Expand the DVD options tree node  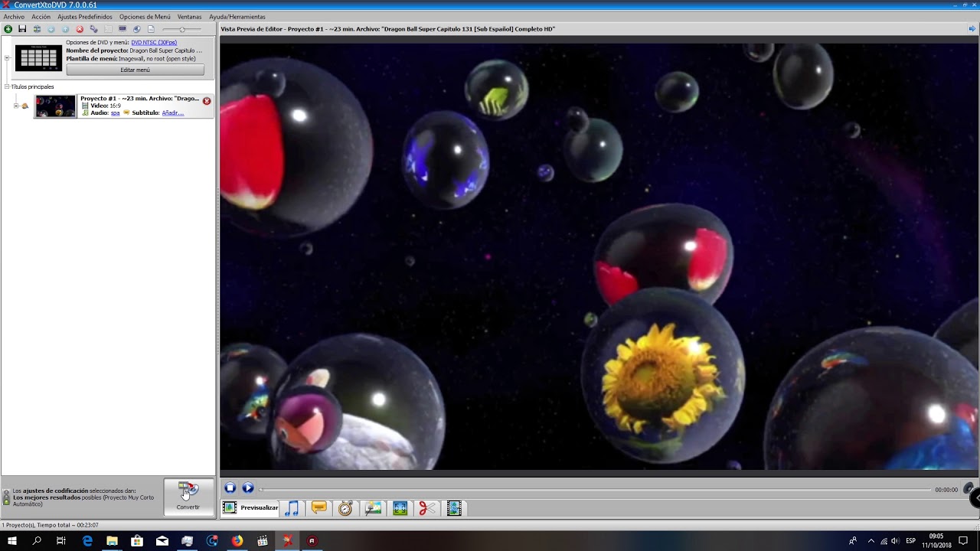click(7, 58)
